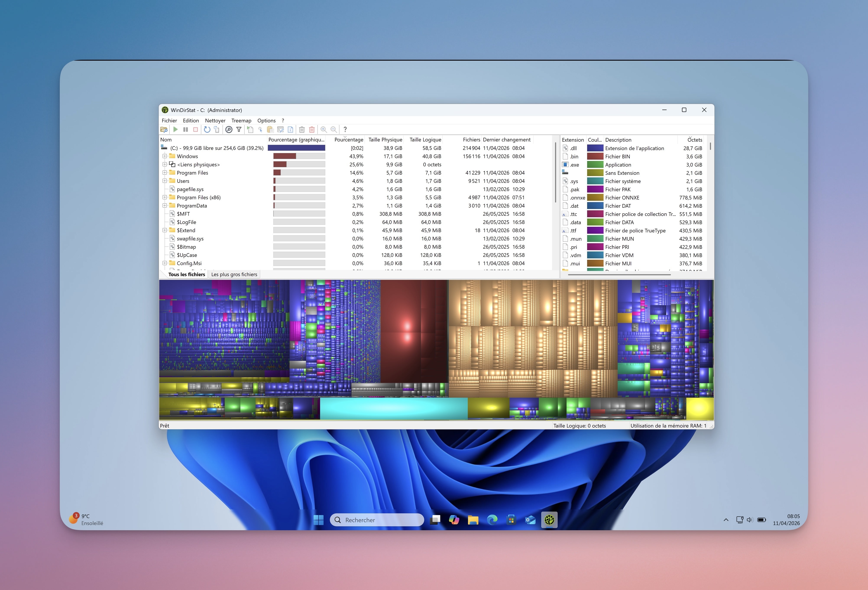Open the Options menu
The image size is (868, 590).
pyautogui.click(x=266, y=120)
